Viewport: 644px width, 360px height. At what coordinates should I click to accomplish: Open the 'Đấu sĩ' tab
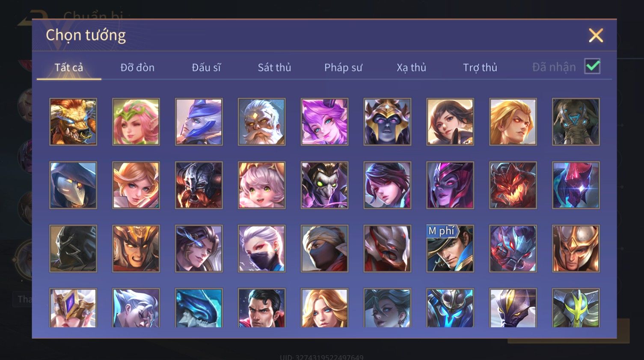click(x=206, y=67)
